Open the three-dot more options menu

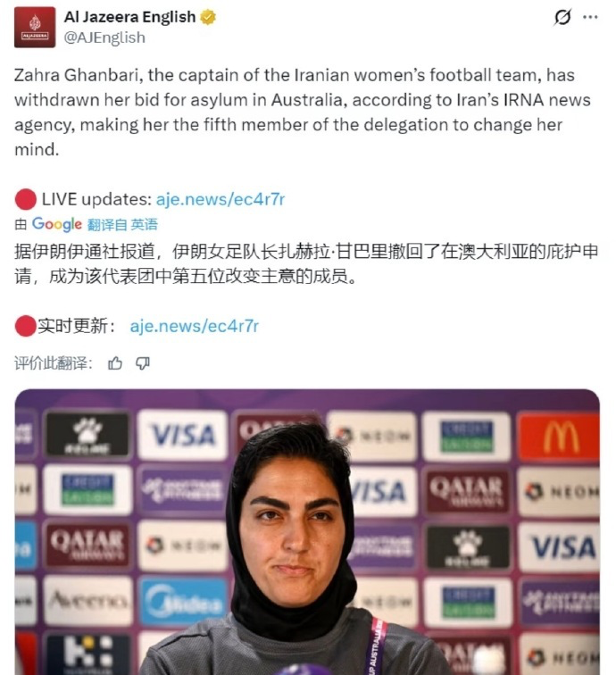pos(590,17)
